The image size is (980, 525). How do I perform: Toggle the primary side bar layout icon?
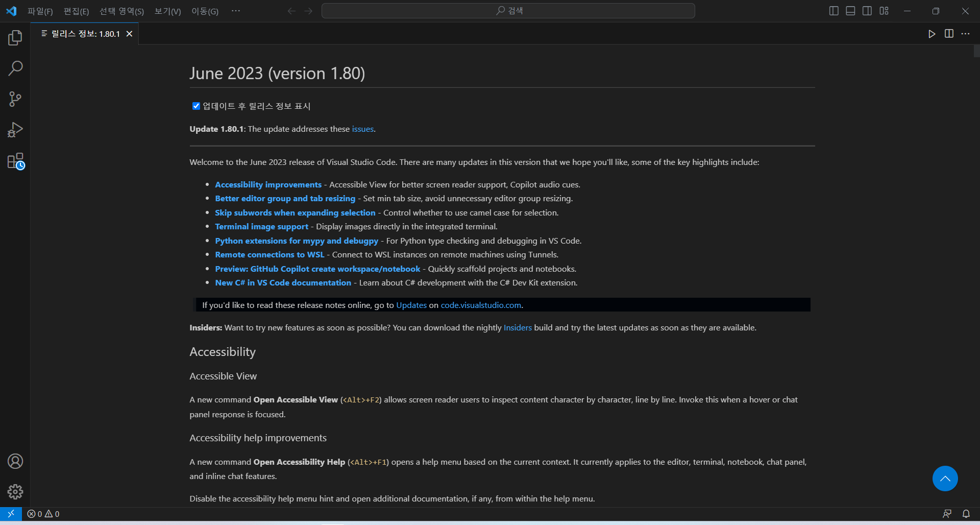pyautogui.click(x=834, y=11)
